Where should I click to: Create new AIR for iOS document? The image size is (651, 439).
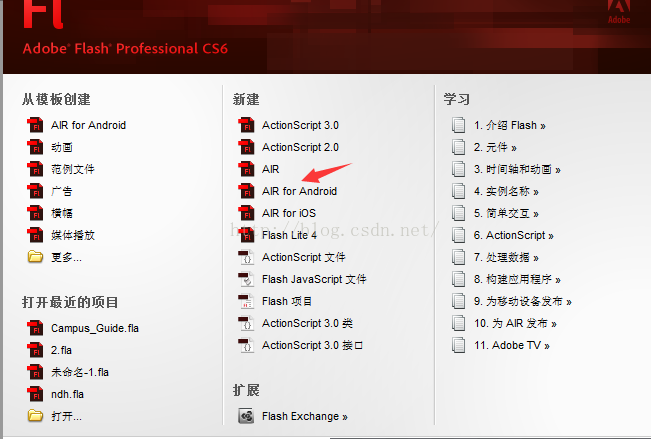click(289, 213)
